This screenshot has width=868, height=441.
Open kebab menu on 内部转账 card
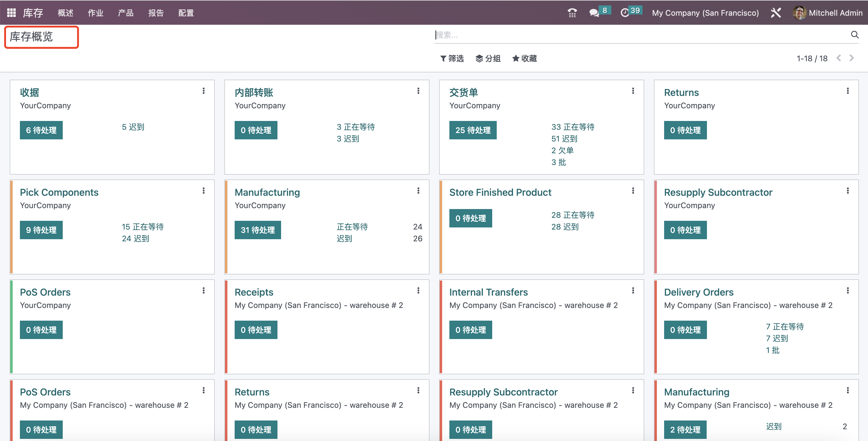418,91
